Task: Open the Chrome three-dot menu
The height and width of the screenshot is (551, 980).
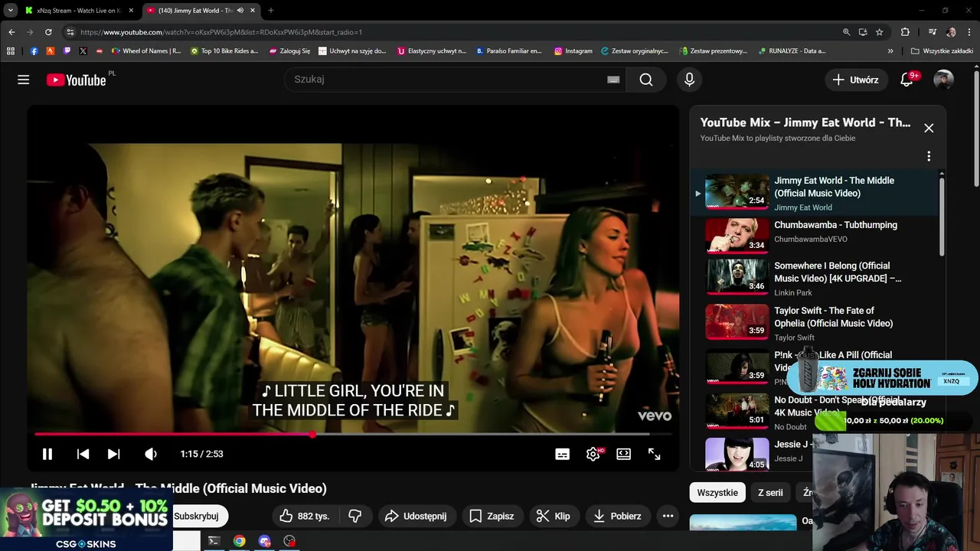Action: 969,32
